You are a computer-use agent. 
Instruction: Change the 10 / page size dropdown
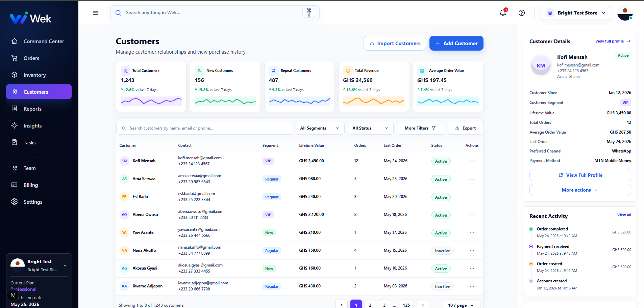click(461, 305)
